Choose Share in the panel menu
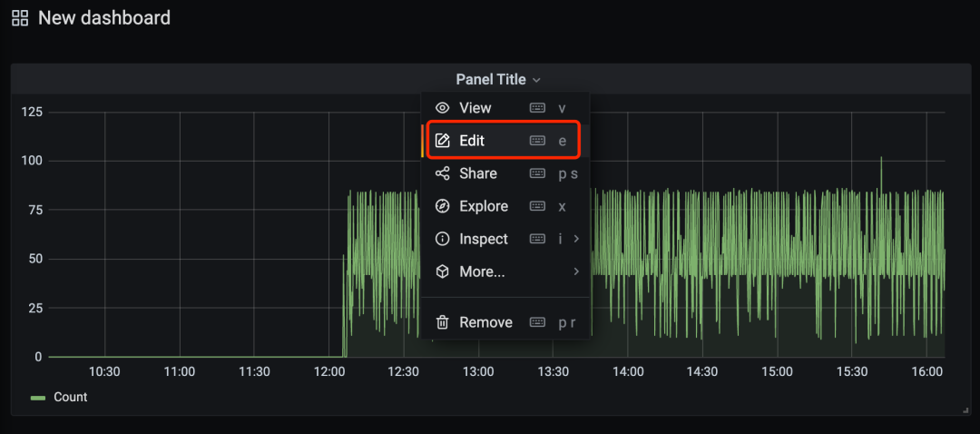Image resolution: width=980 pixels, height=434 pixels. [478, 173]
